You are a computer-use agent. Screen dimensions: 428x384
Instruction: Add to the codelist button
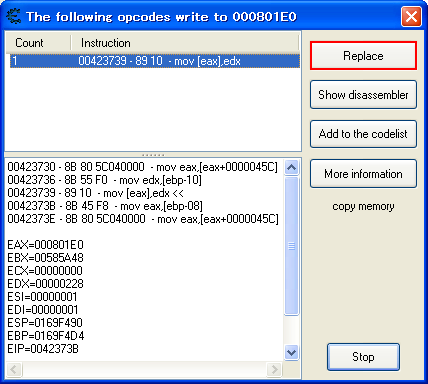[x=363, y=134]
